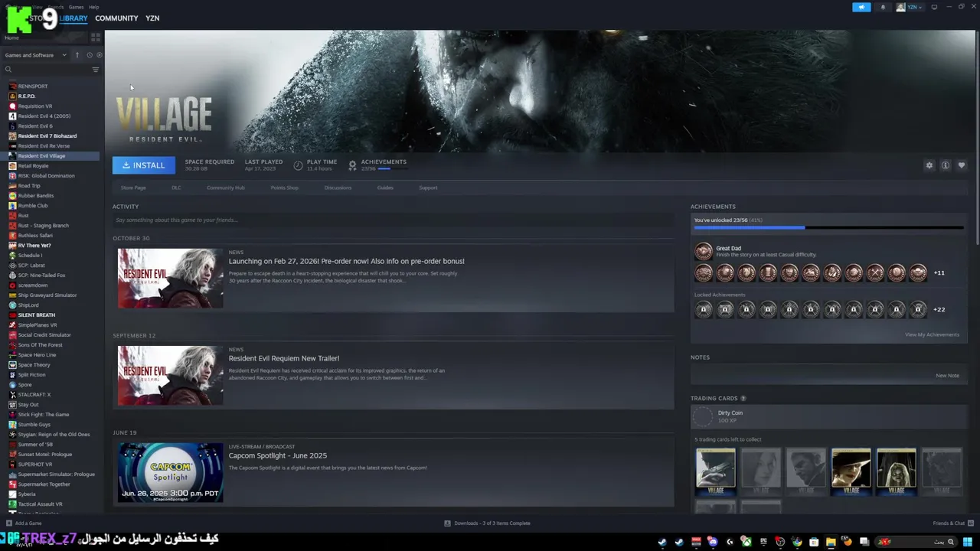Open the Discussions tab

[x=338, y=187]
